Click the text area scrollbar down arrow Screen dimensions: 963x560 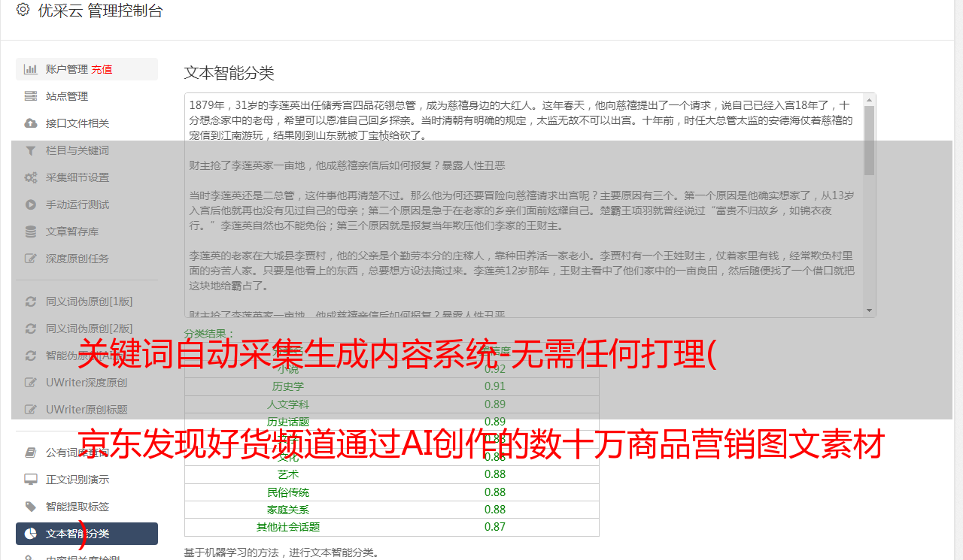[870, 310]
